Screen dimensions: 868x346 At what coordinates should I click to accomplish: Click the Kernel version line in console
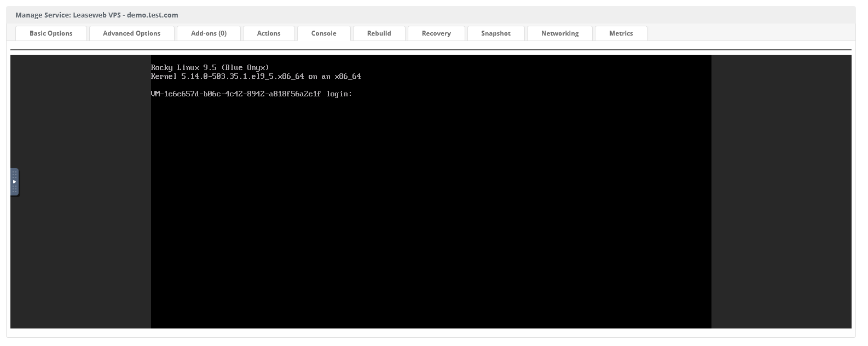click(x=256, y=77)
